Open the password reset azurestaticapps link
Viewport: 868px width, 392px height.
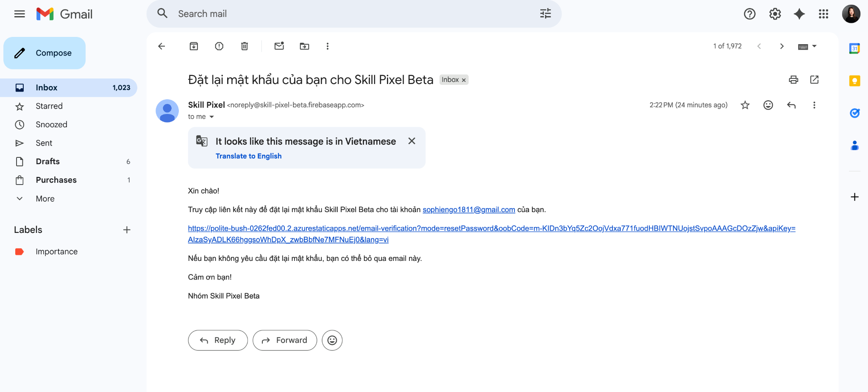(x=492, y=234)
